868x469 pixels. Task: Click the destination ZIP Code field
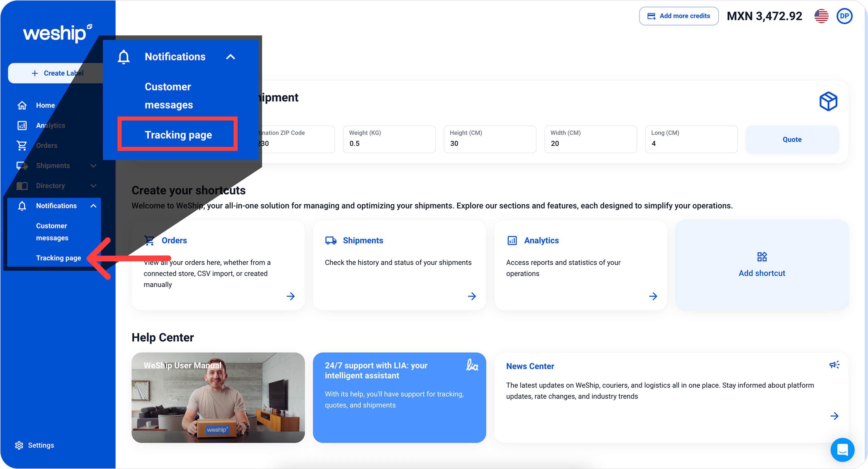(x=297, y=140)
